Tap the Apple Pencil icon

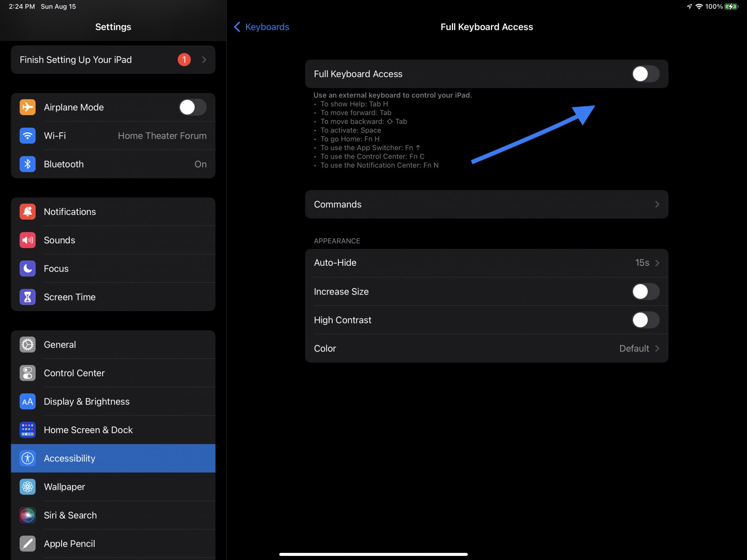[x=28, y=544]
